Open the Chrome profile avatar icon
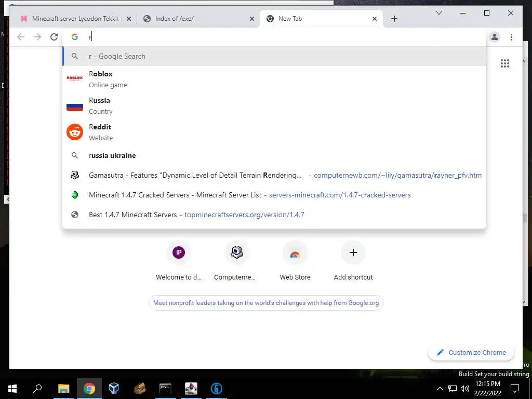532x399 pixels. 495,37
